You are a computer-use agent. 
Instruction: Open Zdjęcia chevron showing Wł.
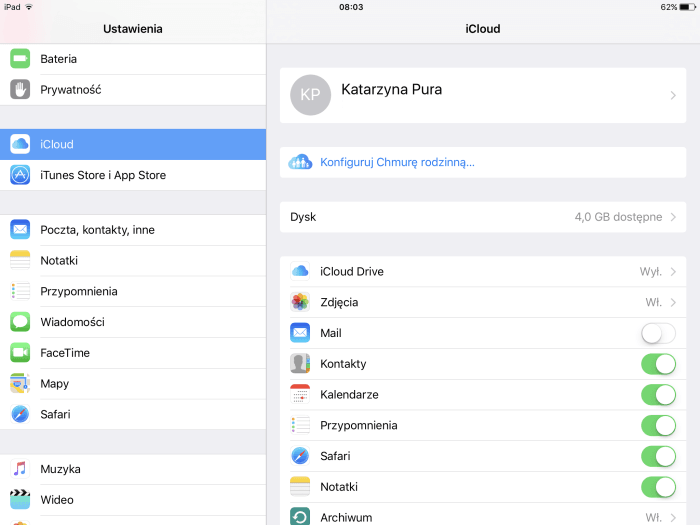point(673,302)
